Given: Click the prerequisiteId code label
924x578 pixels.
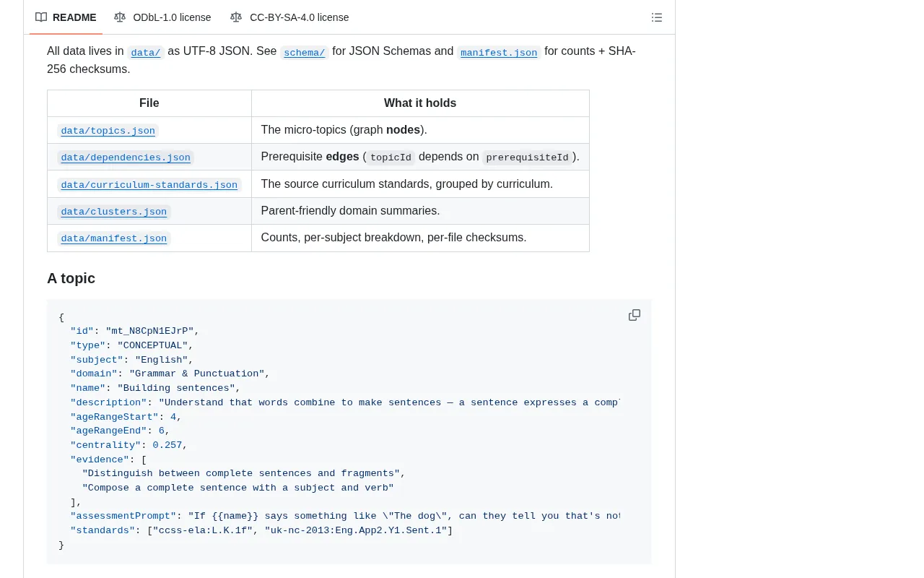Looking at the screenshot, I should (x=527, y=158).
